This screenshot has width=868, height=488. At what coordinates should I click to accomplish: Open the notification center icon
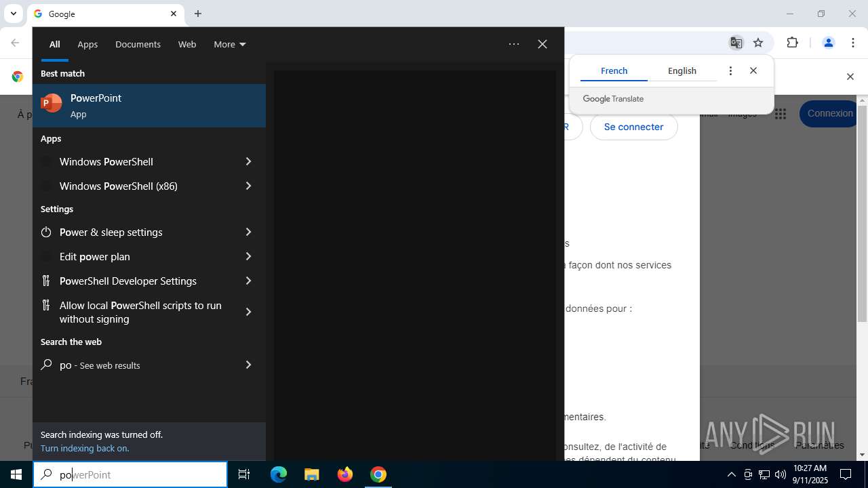pyautogui.click(x=846, y=474)
